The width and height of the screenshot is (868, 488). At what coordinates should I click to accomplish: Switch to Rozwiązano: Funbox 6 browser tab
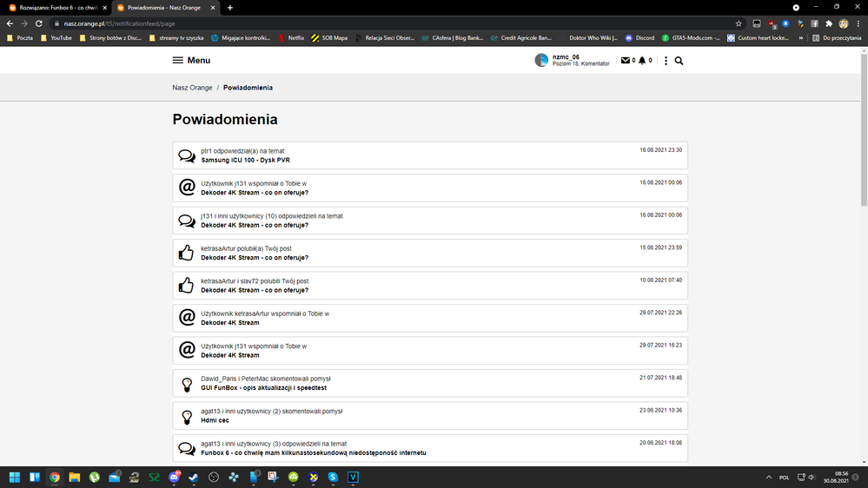58,8
